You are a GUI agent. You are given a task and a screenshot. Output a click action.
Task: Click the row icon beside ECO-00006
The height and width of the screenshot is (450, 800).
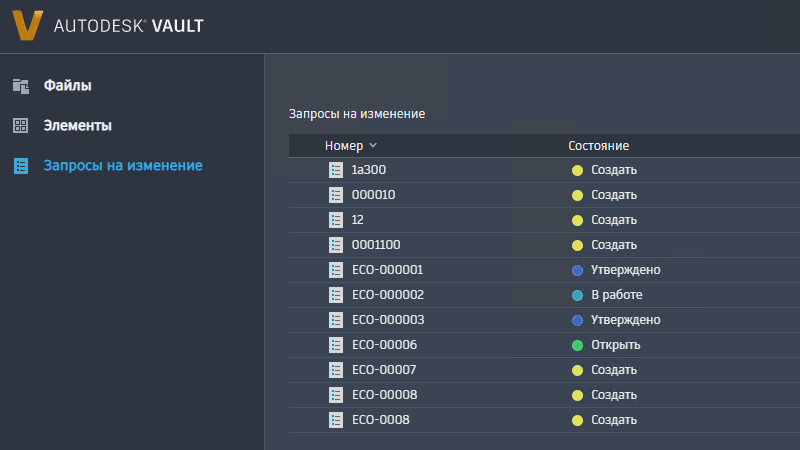coord(336,345)
